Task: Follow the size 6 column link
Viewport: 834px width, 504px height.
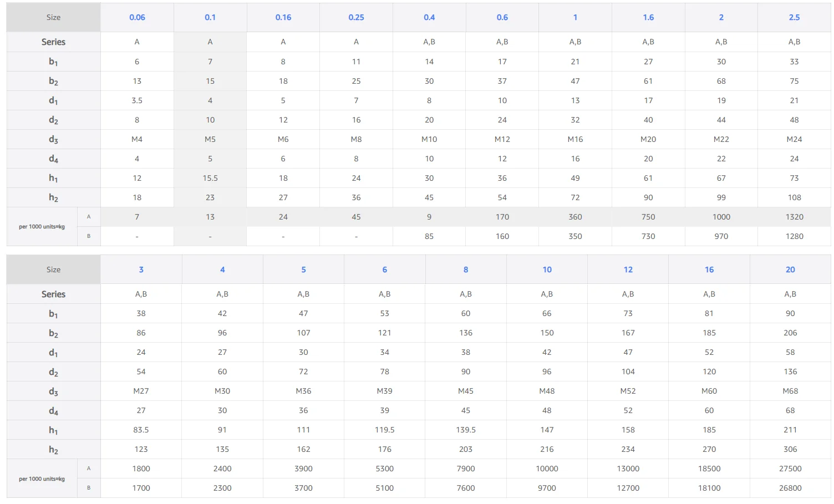Action: (x=384, y=269)
